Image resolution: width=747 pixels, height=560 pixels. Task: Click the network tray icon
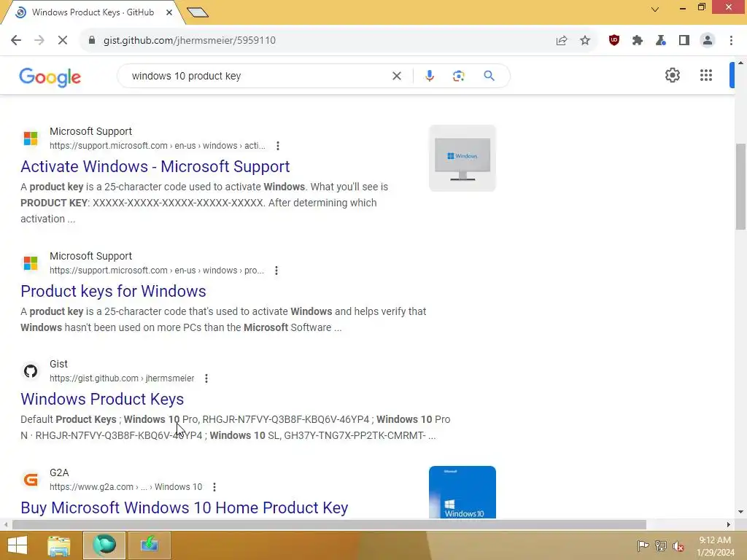[x=660, y=545]
